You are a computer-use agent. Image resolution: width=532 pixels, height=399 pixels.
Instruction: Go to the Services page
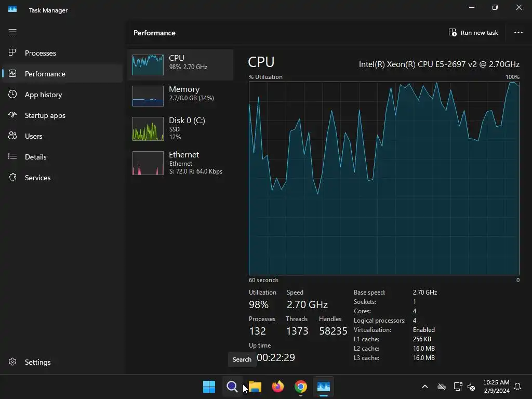click(37, 178)
